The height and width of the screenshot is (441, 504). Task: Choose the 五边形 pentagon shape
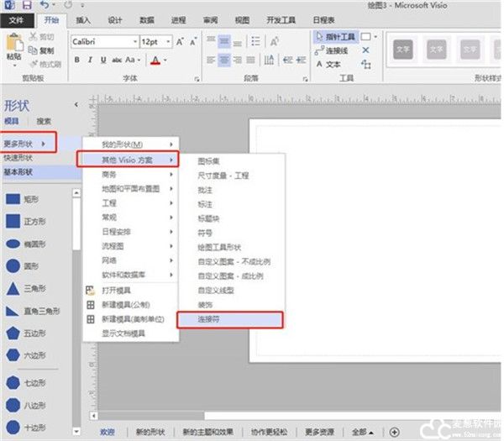[x=32, y=333]
